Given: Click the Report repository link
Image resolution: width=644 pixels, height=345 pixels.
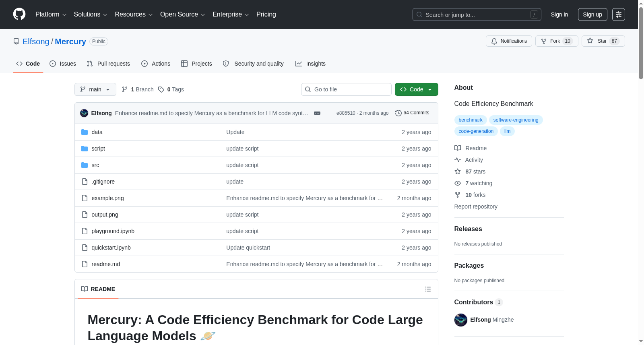Looking at the screenshot, I should pyautogui.click(x=476, y=207).
